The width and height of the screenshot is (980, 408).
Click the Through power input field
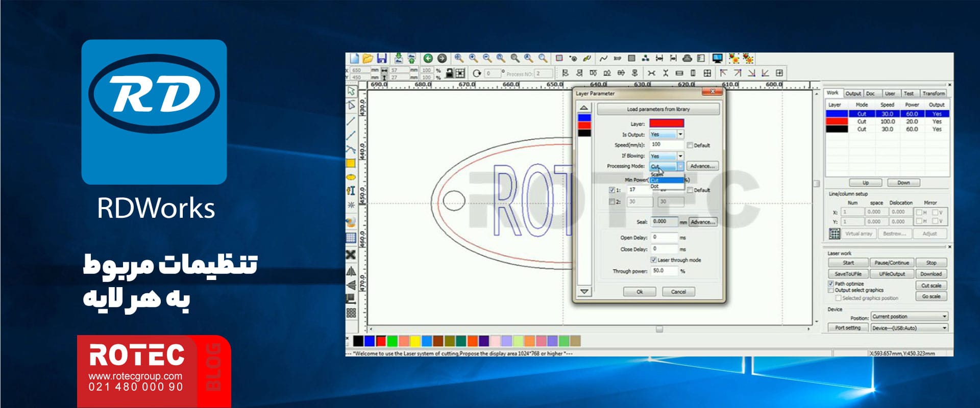[x=664, y=271]
